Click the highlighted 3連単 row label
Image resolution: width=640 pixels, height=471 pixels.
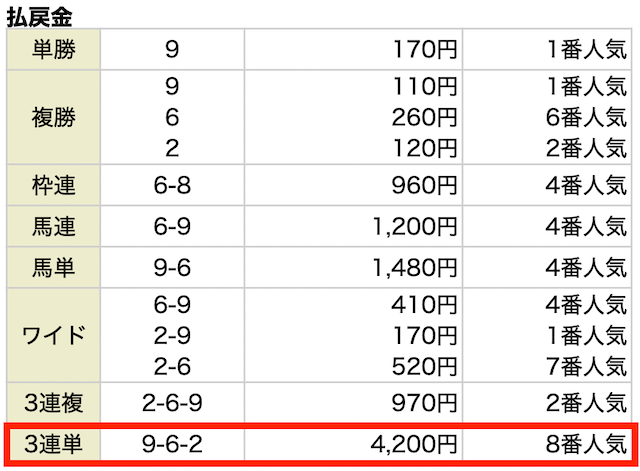(x=53, y=444)
